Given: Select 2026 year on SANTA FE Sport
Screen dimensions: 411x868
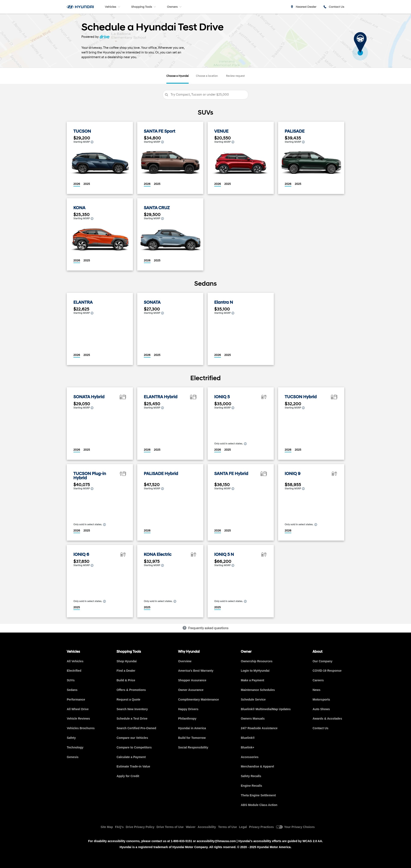Looking at the screenshot, I should (x=147, y=184).
